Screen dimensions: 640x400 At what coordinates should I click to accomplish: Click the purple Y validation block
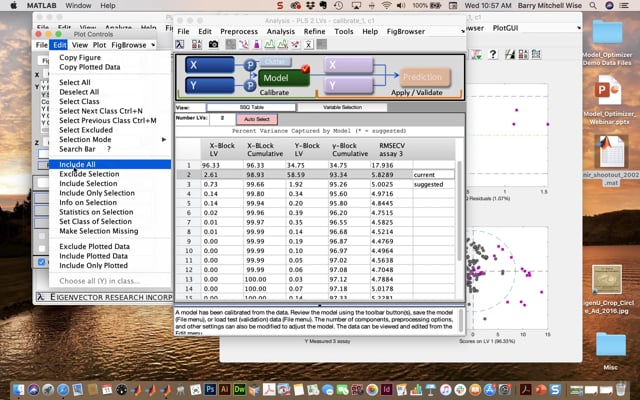(x=349, y=85)
